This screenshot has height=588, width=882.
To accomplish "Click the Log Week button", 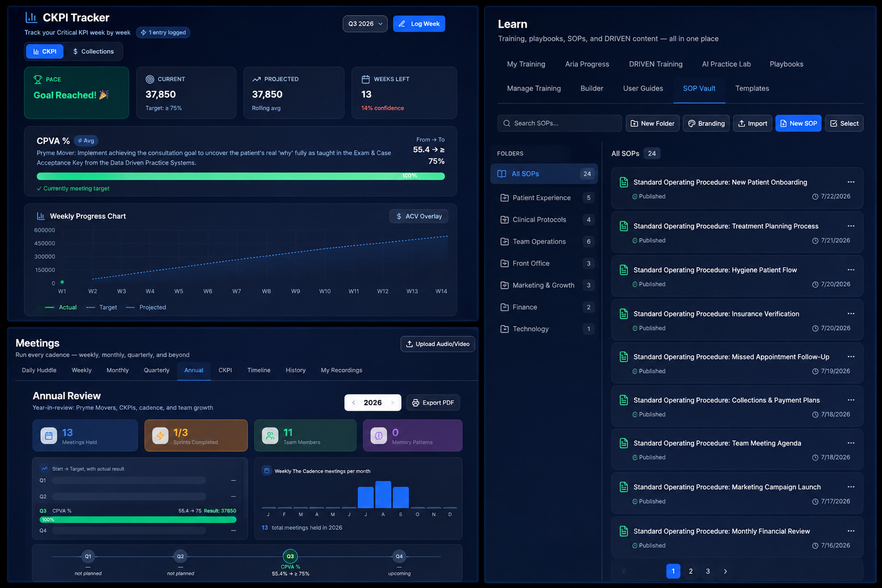I will 419,24.
